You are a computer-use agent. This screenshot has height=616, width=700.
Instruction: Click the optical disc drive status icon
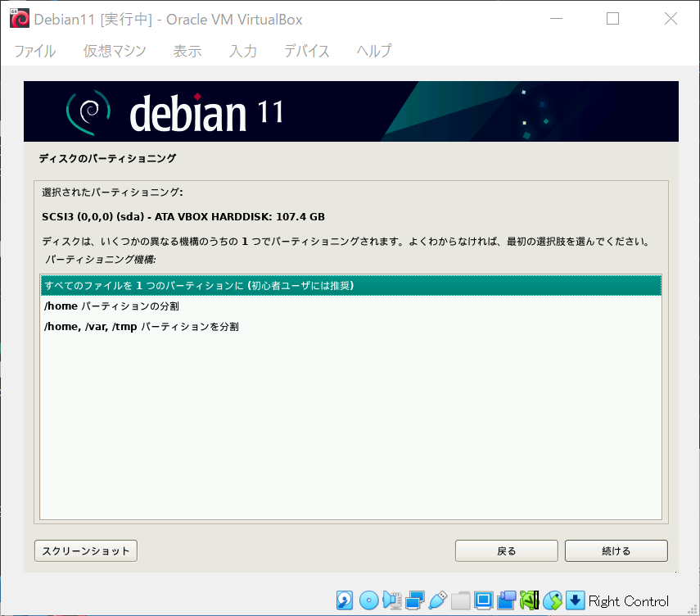coord(368,600)
